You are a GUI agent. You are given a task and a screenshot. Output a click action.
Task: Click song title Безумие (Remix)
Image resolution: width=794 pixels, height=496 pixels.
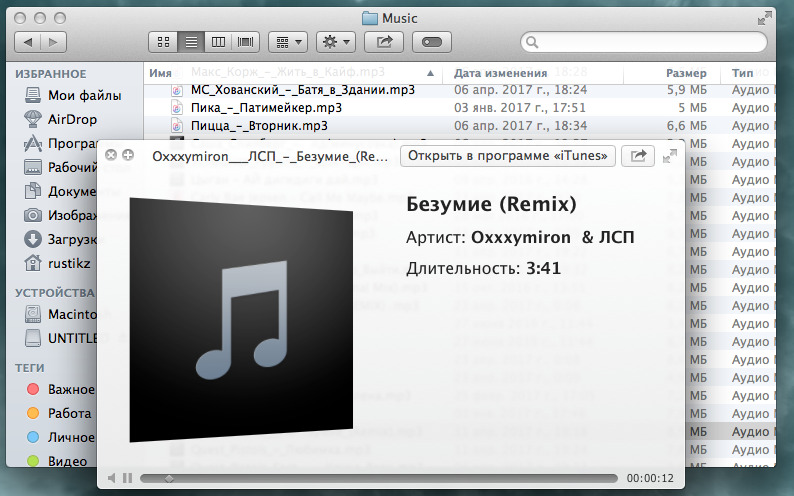[491, 204]
